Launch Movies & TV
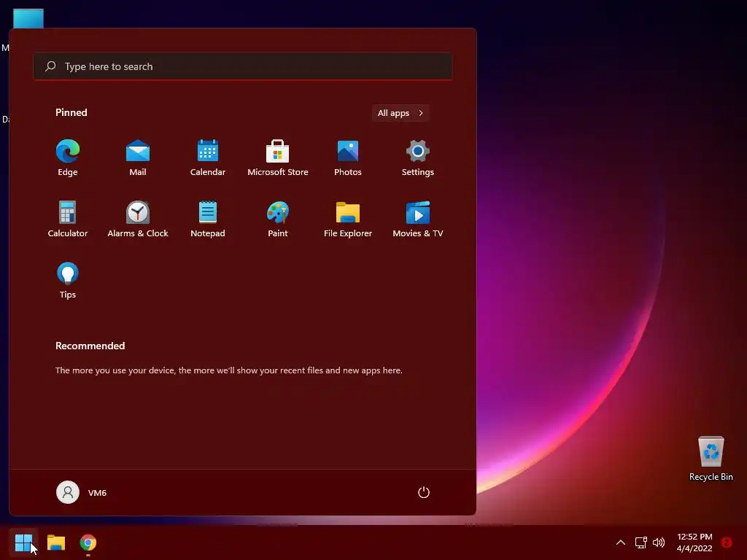747x560 pixels. 418,219
